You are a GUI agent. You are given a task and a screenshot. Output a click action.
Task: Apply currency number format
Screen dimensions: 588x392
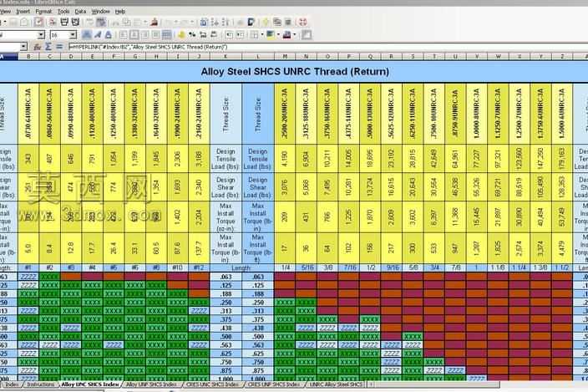click(181, 35)
